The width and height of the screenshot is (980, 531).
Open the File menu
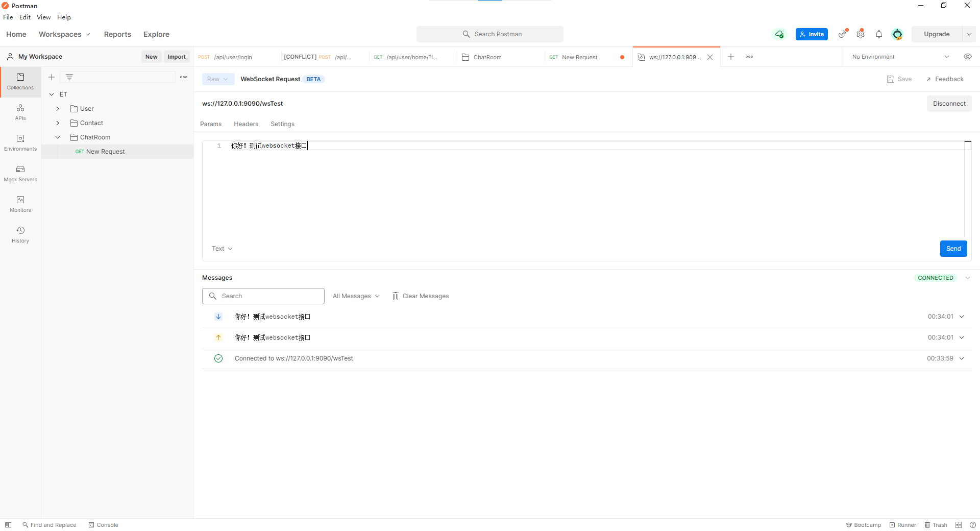[x=8, y=17]
